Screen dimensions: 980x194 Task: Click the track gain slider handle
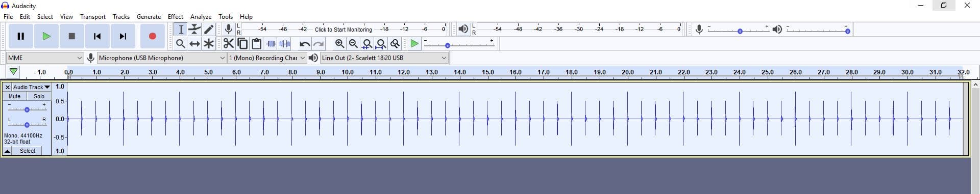pyautogui.click(x=27, y=109)
